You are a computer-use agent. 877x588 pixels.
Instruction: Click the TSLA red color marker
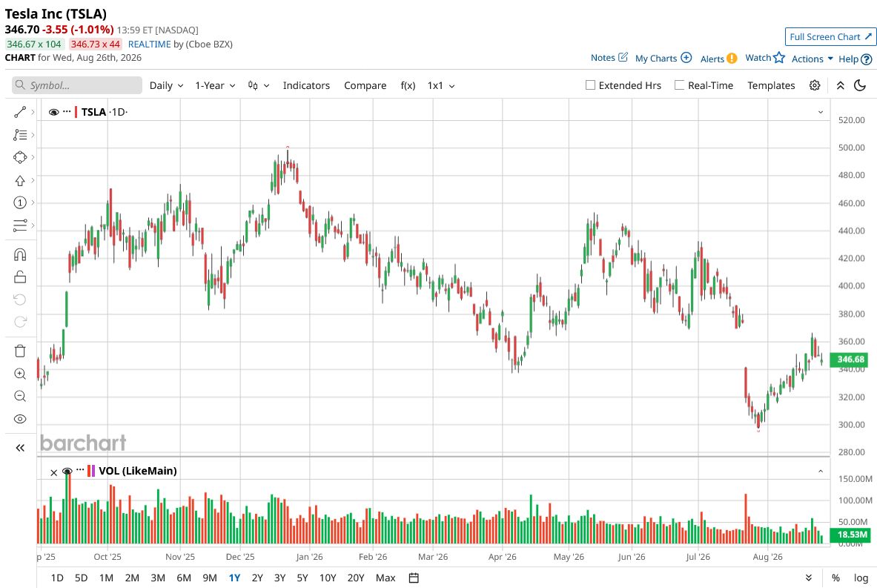coord(76,112)
